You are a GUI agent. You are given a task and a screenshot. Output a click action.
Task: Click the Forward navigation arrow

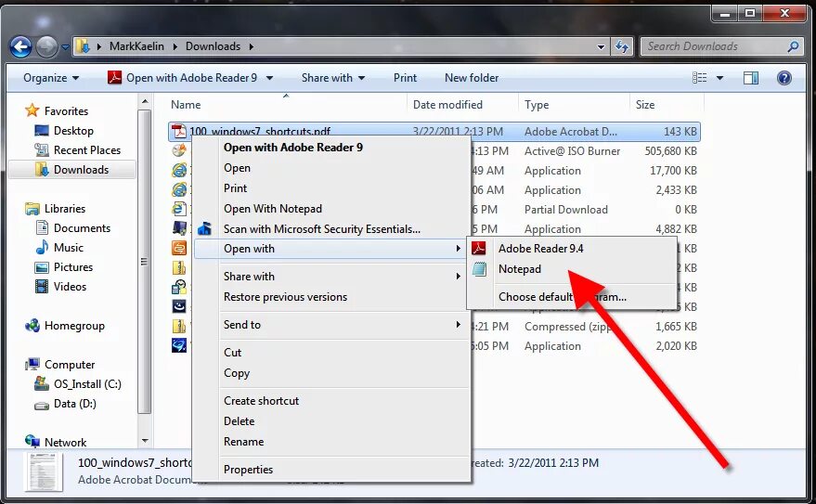tap(46, 47)
